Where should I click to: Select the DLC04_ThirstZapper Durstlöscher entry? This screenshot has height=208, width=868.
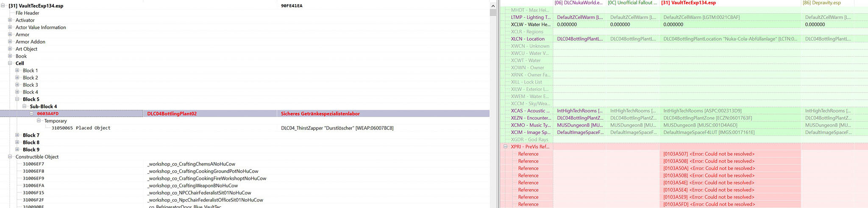(x=337, y=128)
